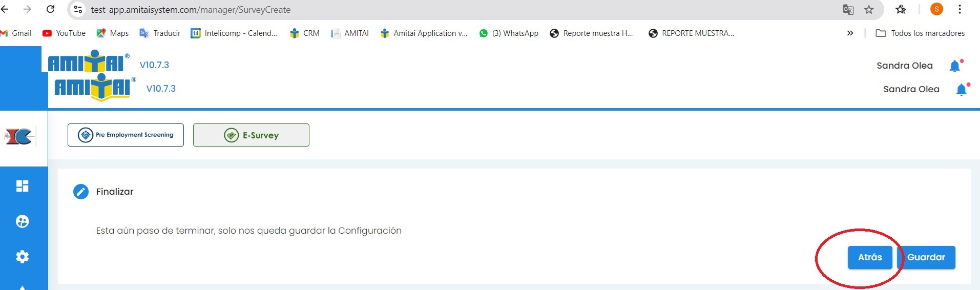The height and width of the screenshot is (290, 980).
Task: Click the URL address bar field
Action: point(410,10)
